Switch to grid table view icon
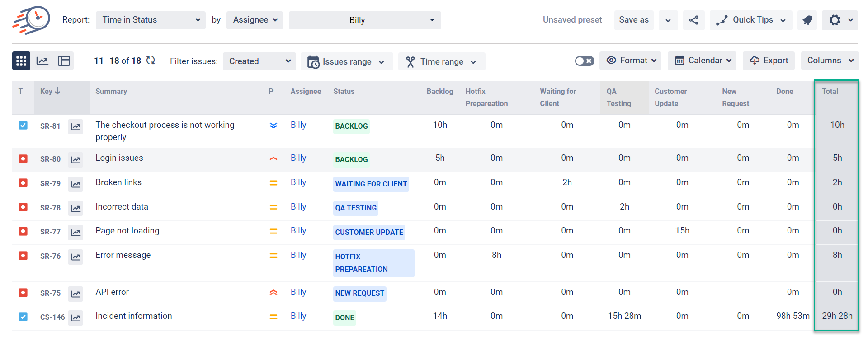 coord(21,61)
